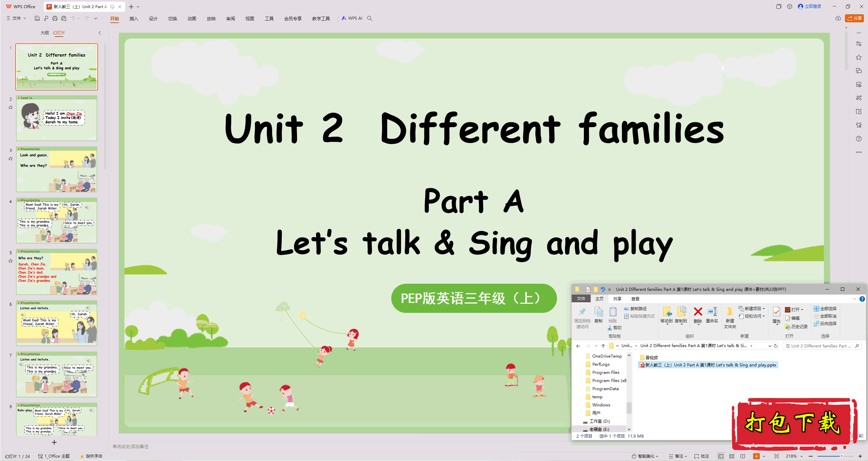
Task: Open the 查看 tab in Explorer
Action: [635, 299]
